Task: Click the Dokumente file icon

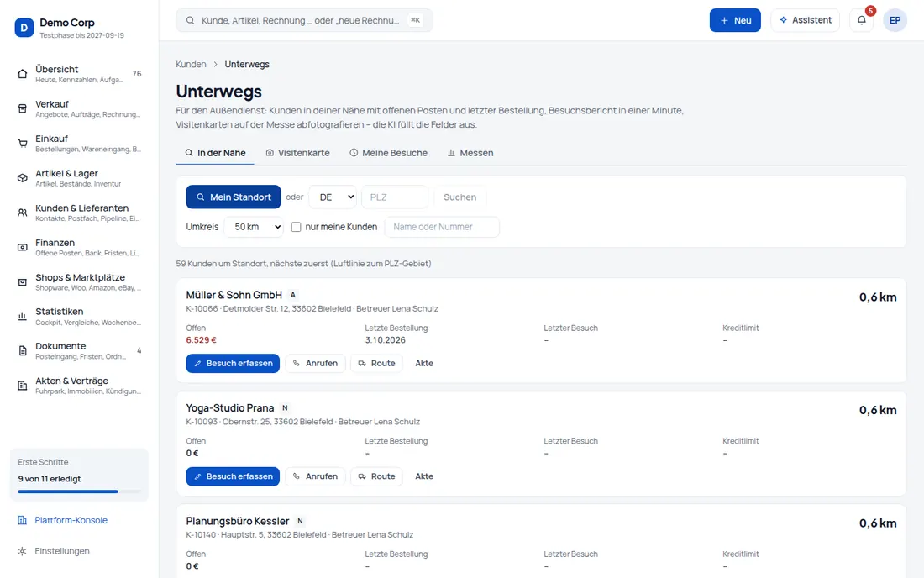Action: coord(23,351)
